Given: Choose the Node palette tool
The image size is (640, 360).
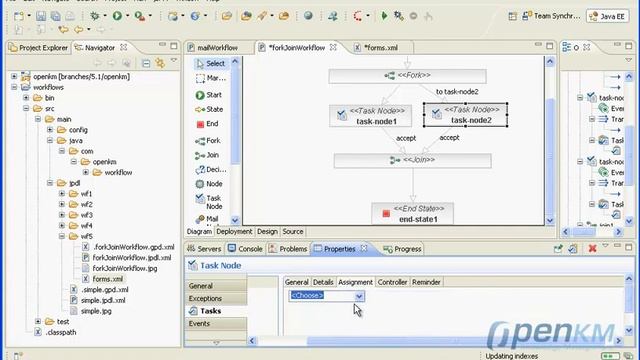Looking at the screenshot, I should [x=209, y=184].
